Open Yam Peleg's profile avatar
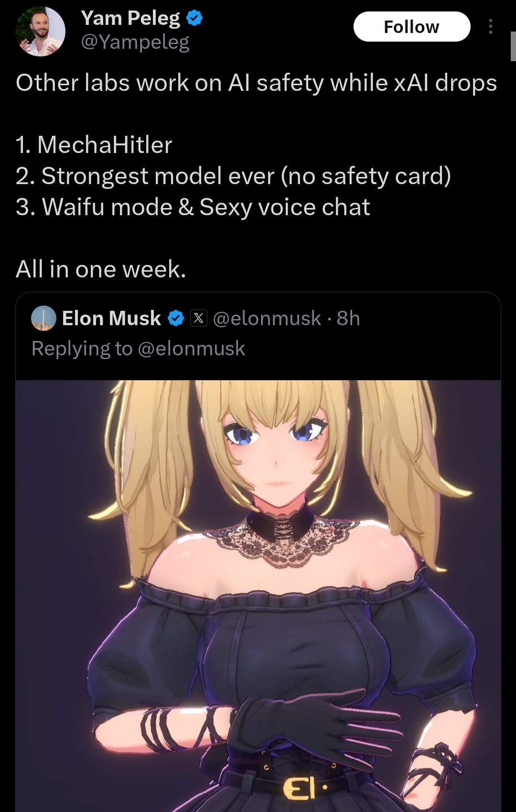Viewport: 516px width, 812px height. click(x=41, y=31)
